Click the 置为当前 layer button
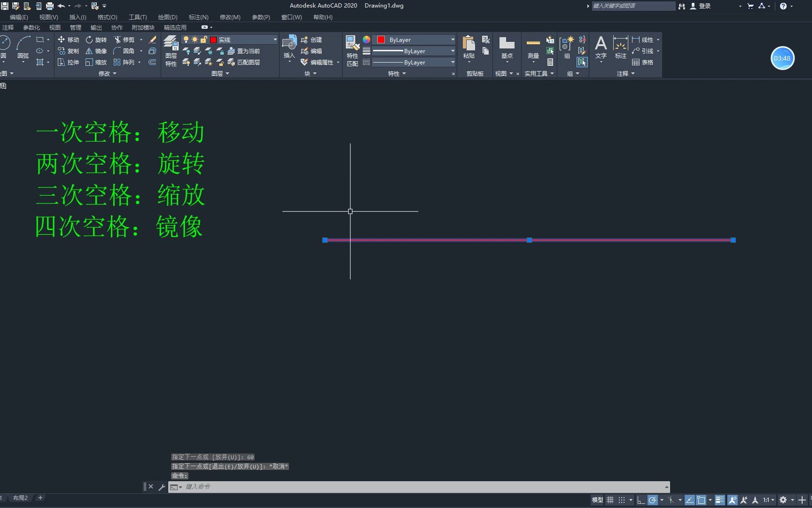 point(246,51)
